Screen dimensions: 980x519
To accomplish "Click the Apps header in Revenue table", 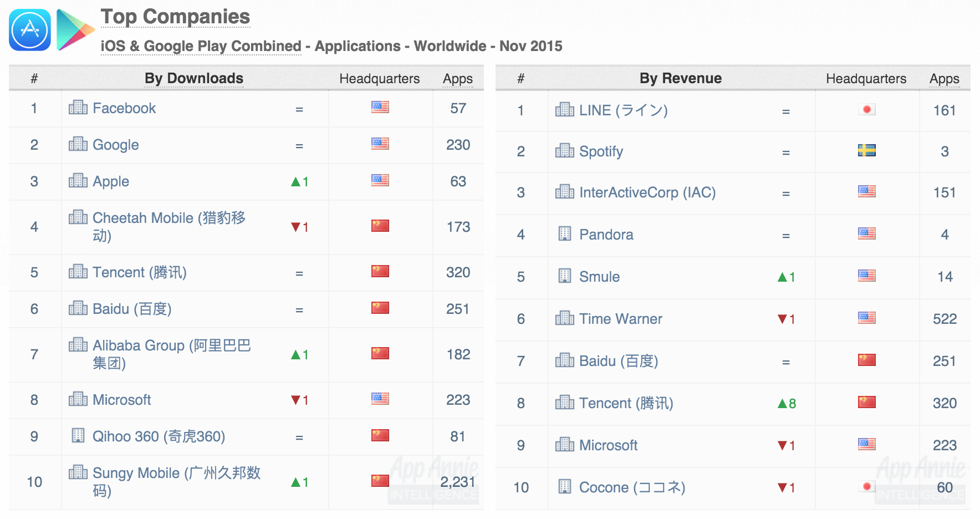I will [x=945, y=79].
